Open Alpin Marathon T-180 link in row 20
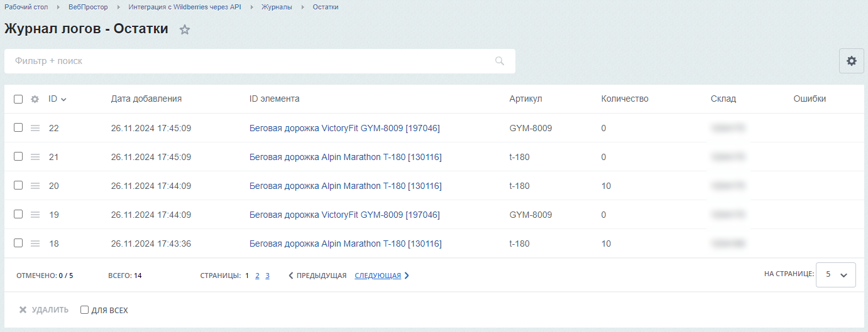Image resolution: width=868 pixels, height=332 pixels. click(x=346, y=186)
